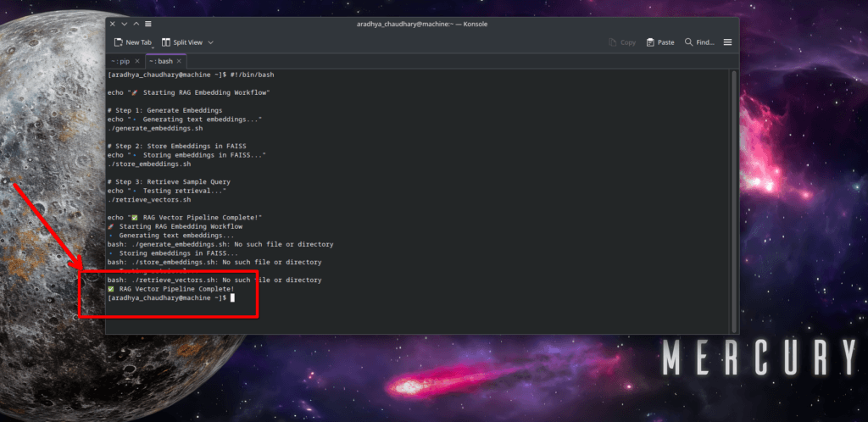This screenshot has height=422, width=868.
Task: Click the Paste clipboard icon
Action: (x=650, y=42)
